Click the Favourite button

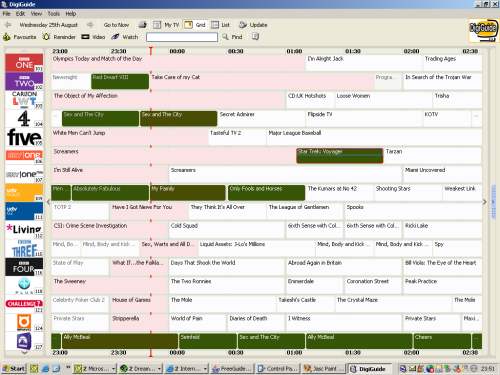(x=20, y=37)
